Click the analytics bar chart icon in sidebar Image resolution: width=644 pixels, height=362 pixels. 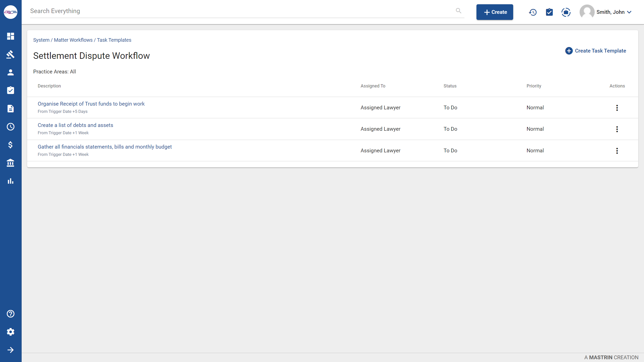11,181
